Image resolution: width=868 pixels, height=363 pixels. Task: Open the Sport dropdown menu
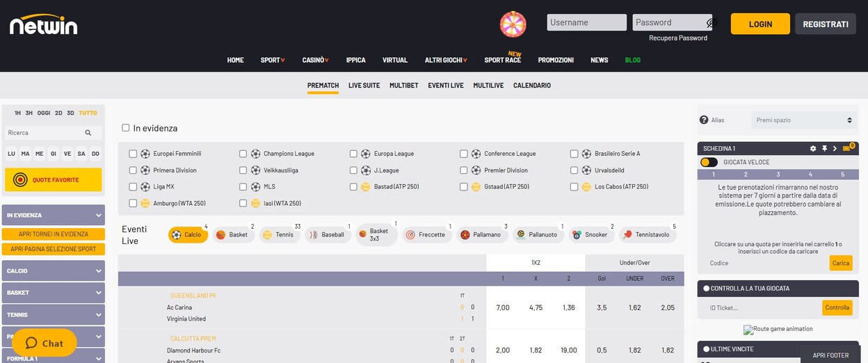[273, 60]
